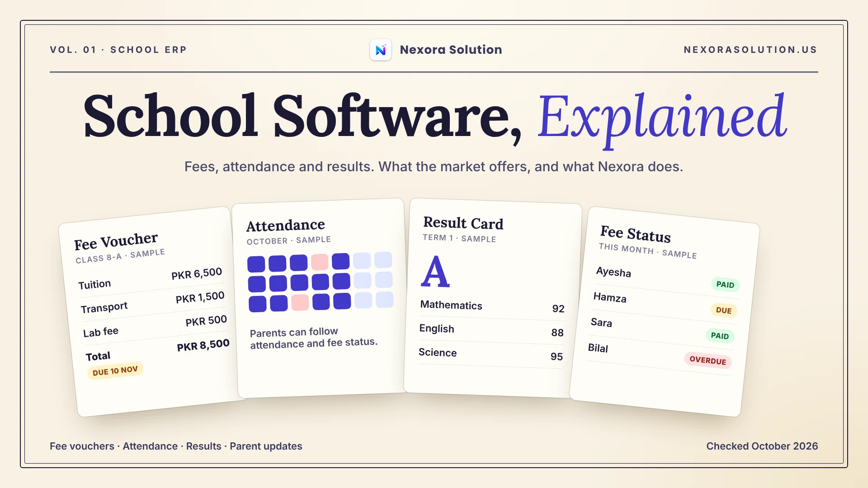Click the VOL. 01 · SCHOOL ERP label
This screenshot has height=488, width=868.
(x=118, y=50)
